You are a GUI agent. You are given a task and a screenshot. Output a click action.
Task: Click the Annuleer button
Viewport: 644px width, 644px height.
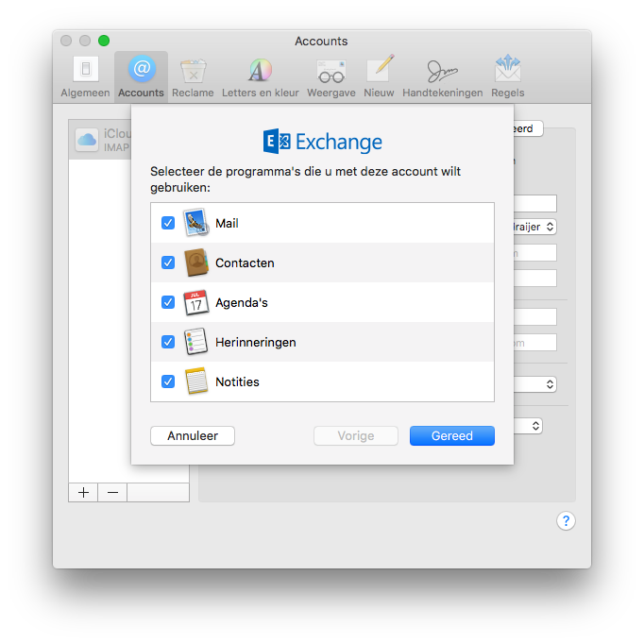[x=193, y=435]
